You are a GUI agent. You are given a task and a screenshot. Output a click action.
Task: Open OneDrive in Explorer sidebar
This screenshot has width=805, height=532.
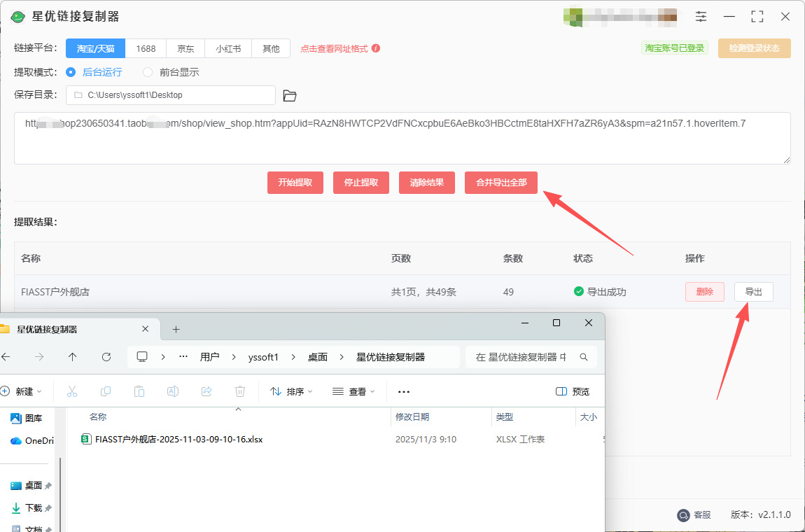31,440
